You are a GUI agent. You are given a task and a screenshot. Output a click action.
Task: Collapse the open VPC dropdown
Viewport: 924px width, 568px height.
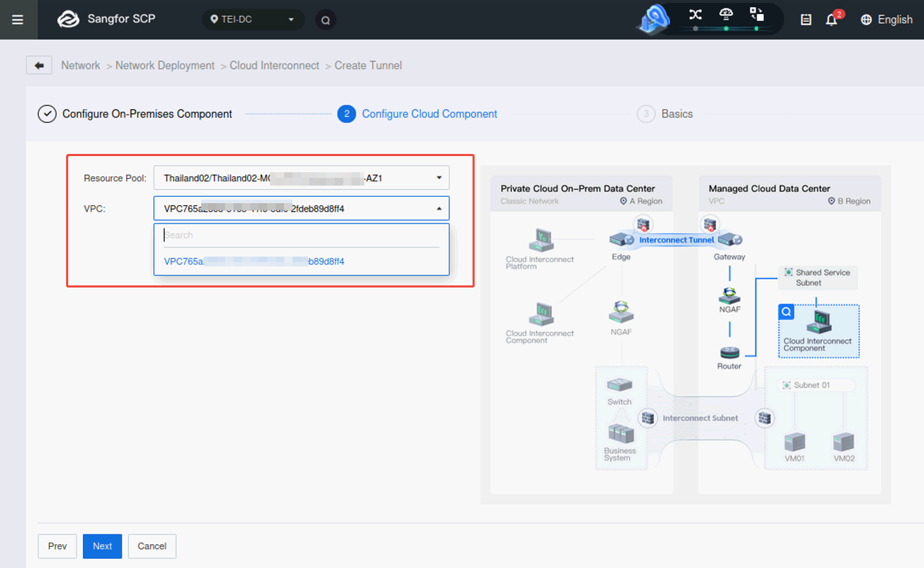[x=439, y=208]
